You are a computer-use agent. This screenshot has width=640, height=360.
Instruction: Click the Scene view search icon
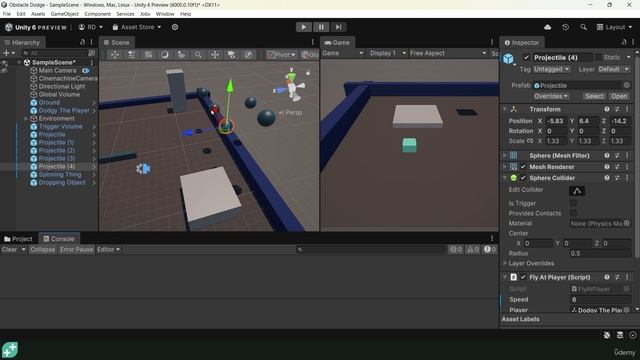tap(198, 54)
